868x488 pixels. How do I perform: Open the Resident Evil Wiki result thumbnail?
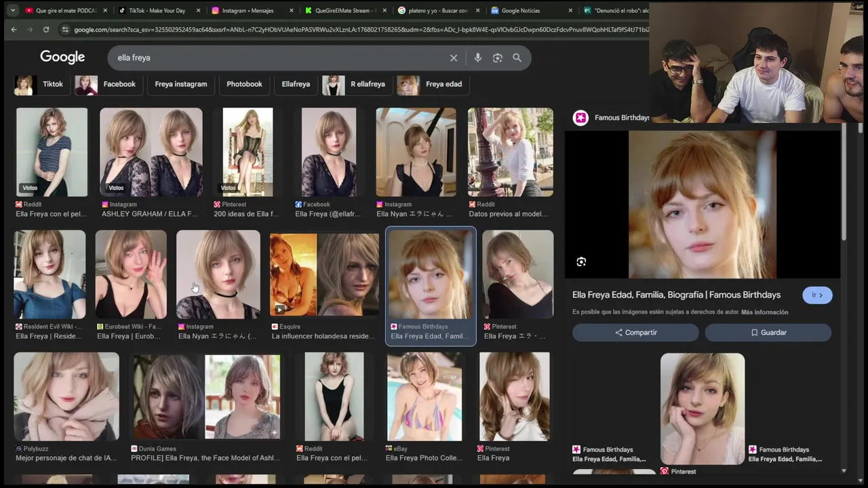[x=50, y=274]
